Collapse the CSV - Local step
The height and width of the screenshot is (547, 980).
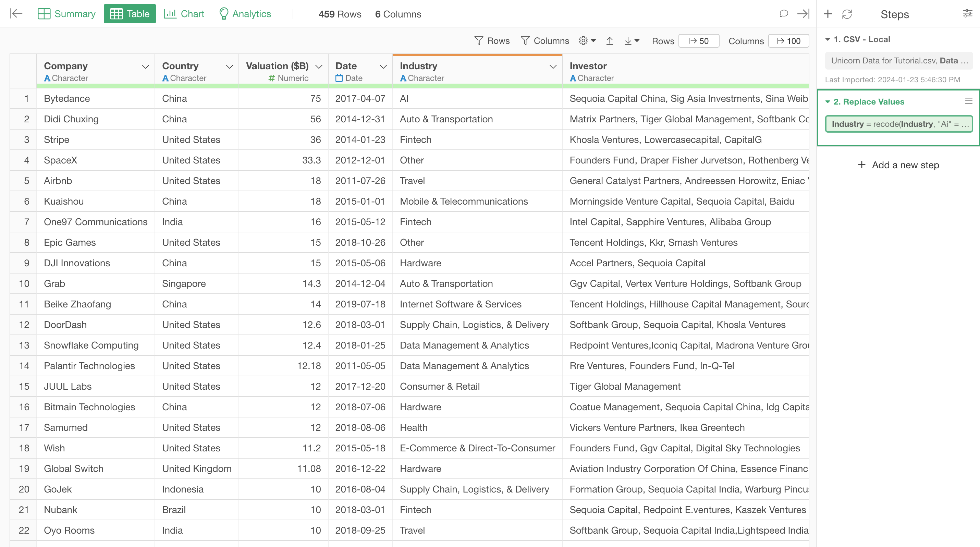[x=828, y=39]
